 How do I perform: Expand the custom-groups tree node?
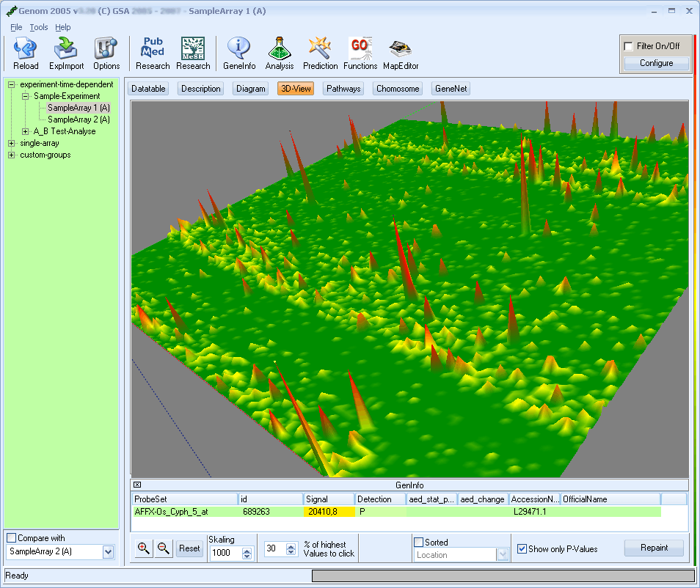coord(11,155)
